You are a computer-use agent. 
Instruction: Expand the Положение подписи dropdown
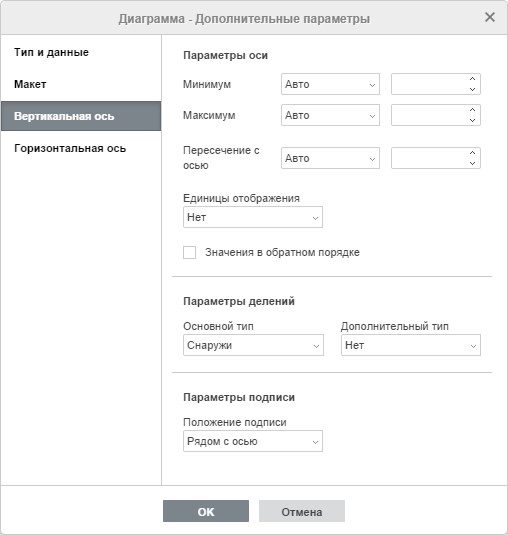pyautogui.click(x=253, y=441)
